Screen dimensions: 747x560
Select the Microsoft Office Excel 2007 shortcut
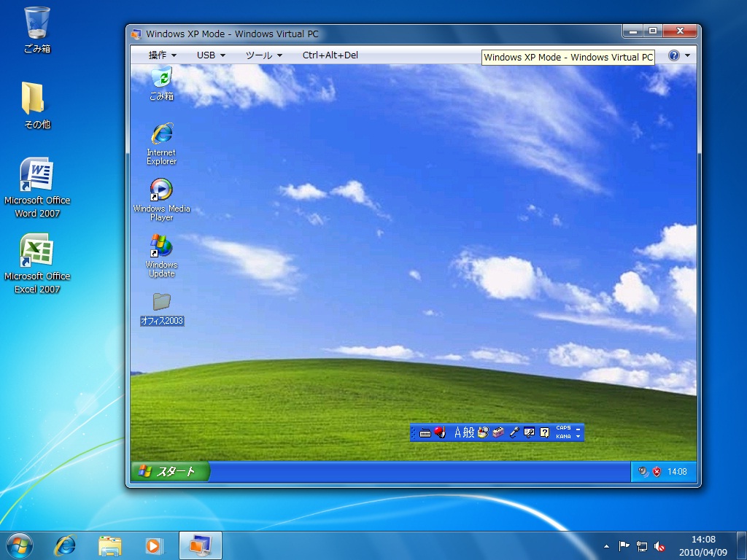37,263
